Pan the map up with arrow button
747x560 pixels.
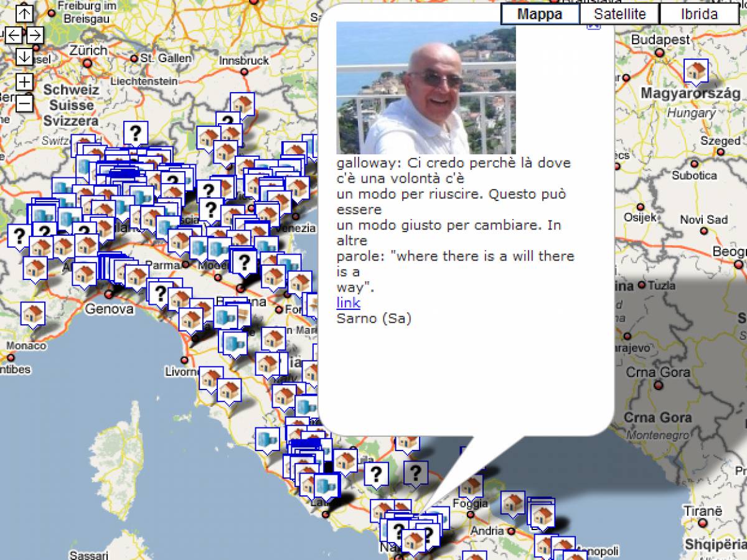24,12
